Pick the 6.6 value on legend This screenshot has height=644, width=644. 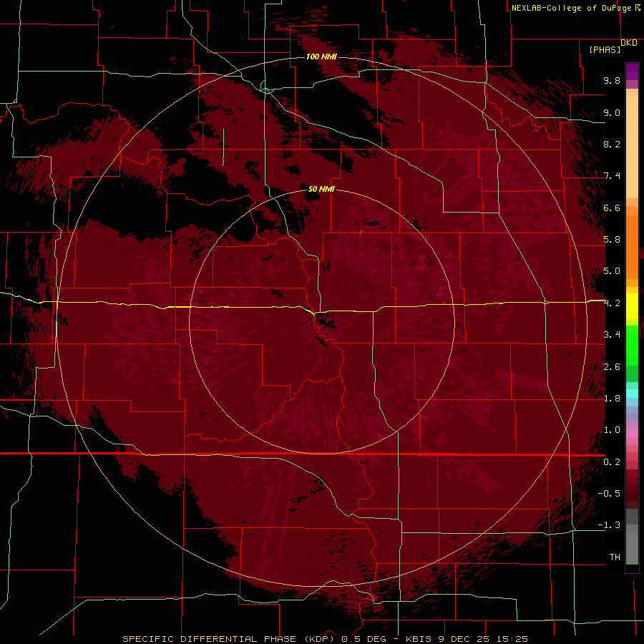click(x=612, y=208)
